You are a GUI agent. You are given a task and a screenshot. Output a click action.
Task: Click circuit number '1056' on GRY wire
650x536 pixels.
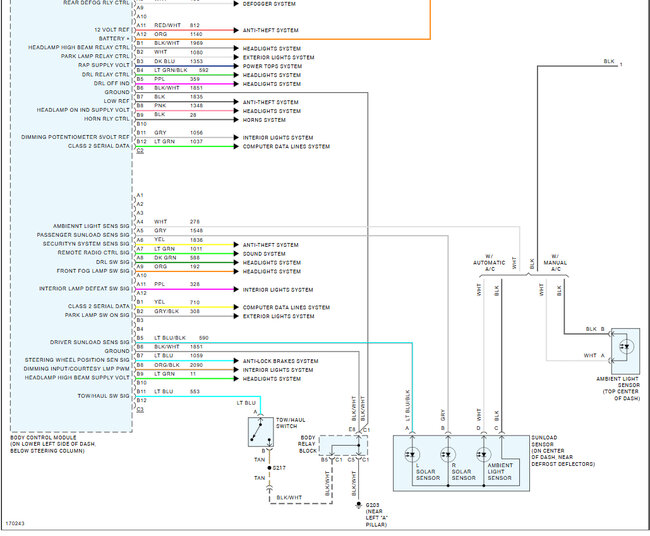(x=196, y=133)
